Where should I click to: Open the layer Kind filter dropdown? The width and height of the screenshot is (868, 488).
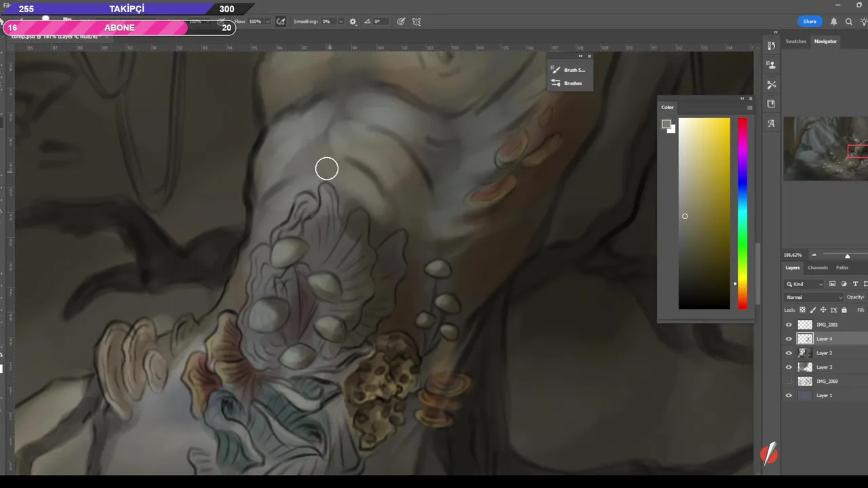click(804, 284)
